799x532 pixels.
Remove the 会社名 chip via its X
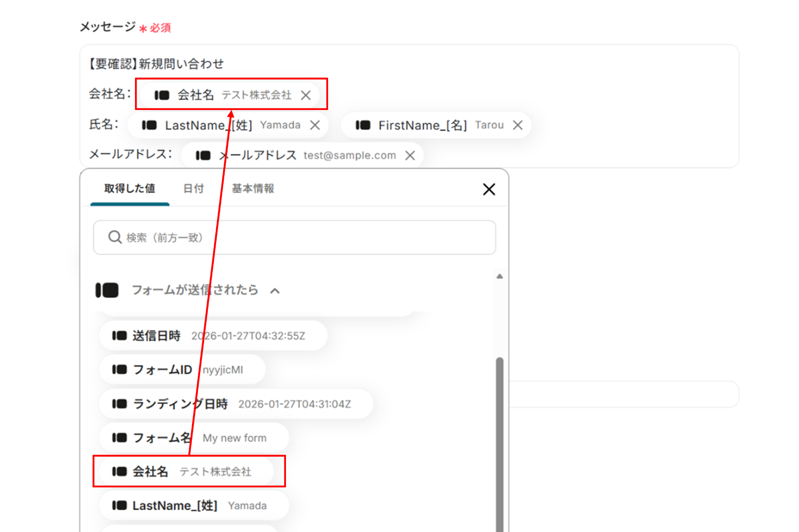point(306,95)
